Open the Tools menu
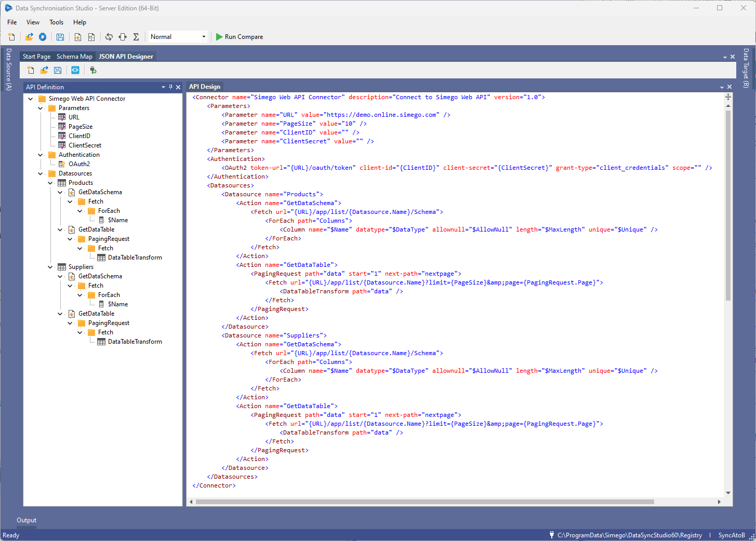Screen dimensions: 756x541 click(56, 22)
